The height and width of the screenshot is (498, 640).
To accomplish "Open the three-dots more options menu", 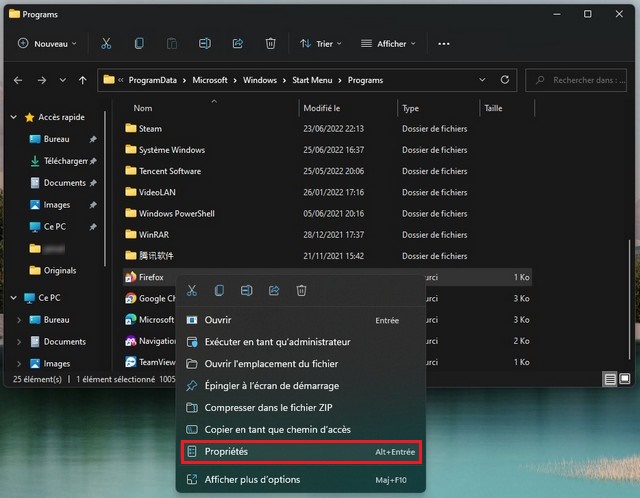I will pos(444,44).
